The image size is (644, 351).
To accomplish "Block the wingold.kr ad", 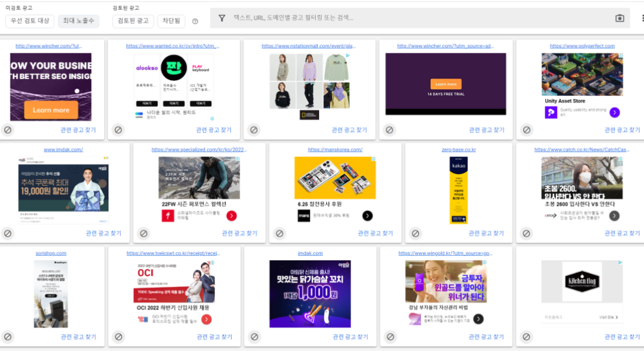I will click(x=390, y=337).
